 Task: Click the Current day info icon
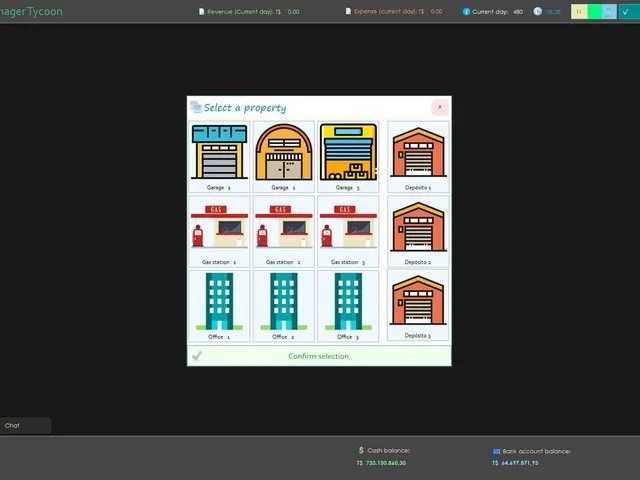coord(466,11)
